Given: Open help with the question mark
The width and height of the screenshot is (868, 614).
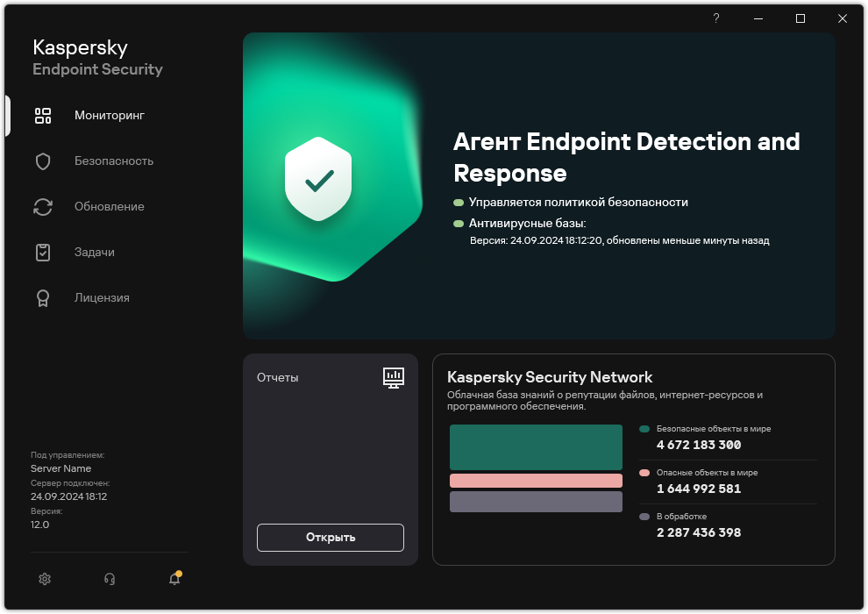Looking at the screenshot, I should point(716,18).
